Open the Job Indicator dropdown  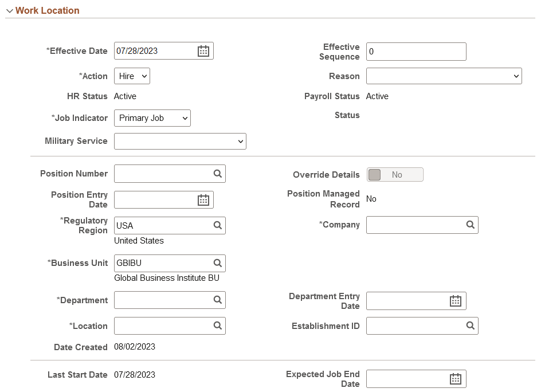[152, 118]
